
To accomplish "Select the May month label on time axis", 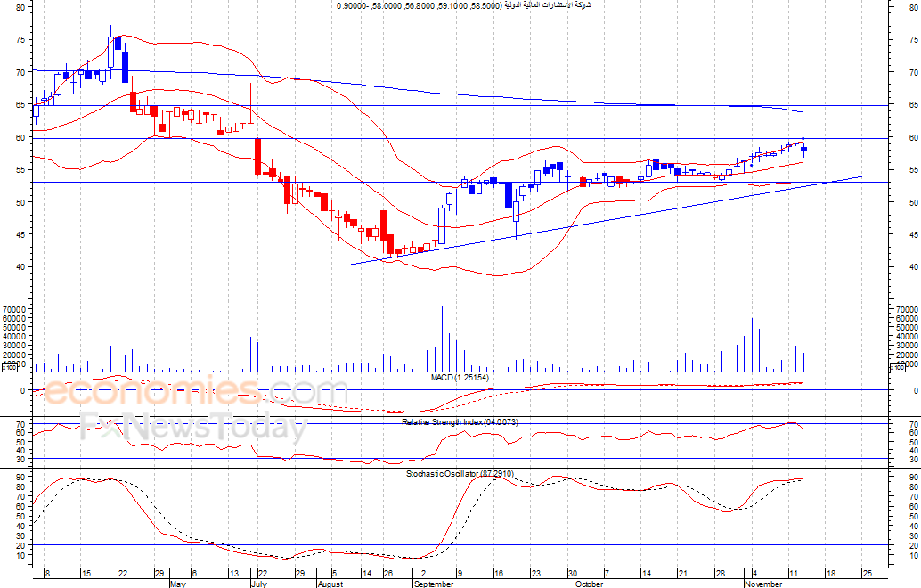I will pos(177,584).
